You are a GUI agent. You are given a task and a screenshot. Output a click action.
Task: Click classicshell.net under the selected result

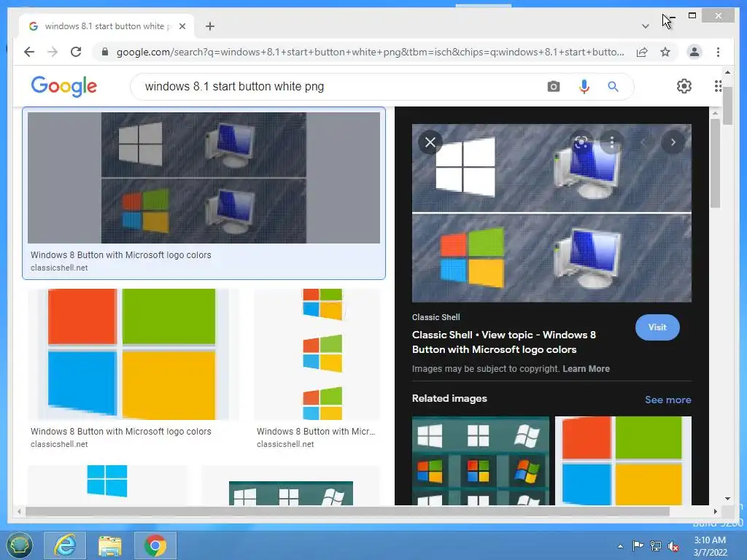click(x=59, y=268)
